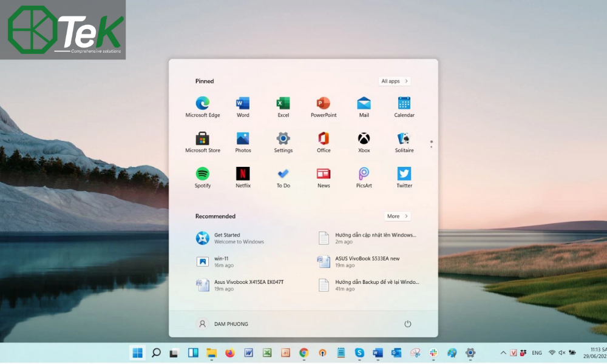Open taskbar Search magnifier
This screenshot has height=364, width=607.
pyautogui.click(x=156, y=352)
